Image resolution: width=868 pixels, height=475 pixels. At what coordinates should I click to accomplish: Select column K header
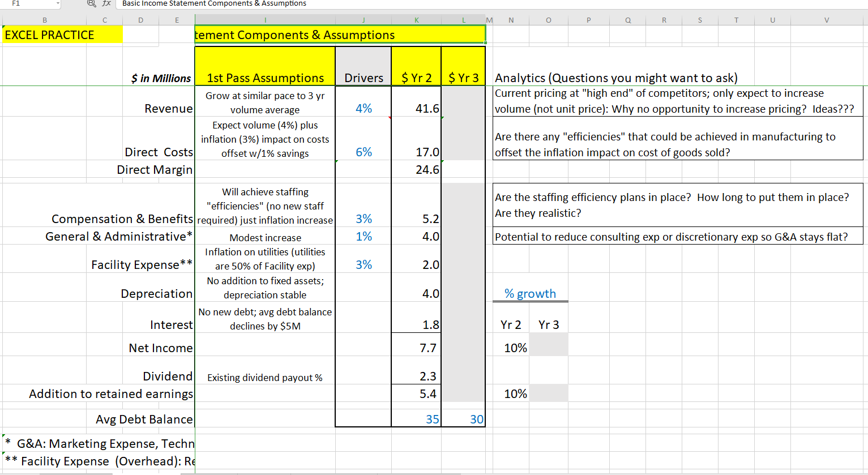pos(416,19)
